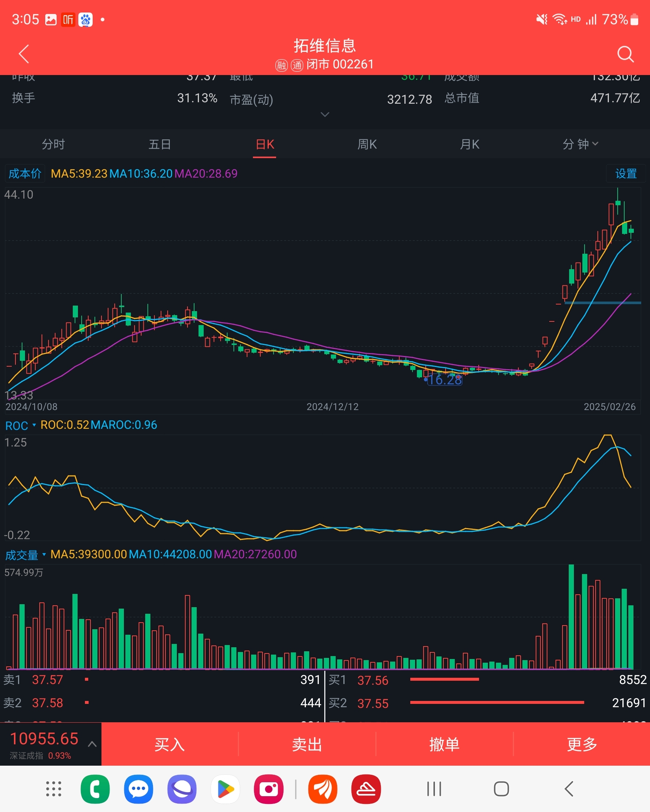Screen dimensions: 650x812
Task: Tap the 通 stock connect badge
Action: (297, 65)
